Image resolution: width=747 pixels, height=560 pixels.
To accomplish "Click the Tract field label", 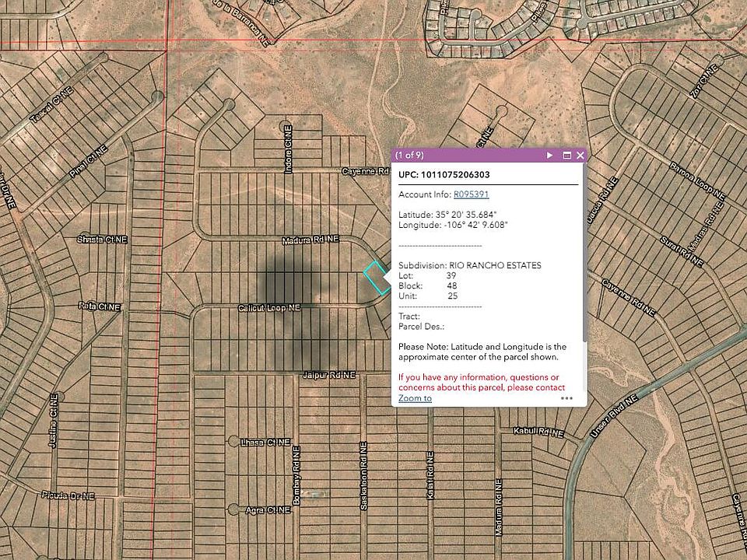I will coord(409,317).
